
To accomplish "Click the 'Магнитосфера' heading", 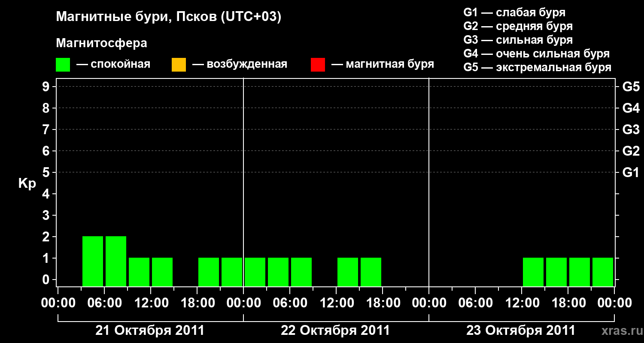I will [x=101, y=43].
